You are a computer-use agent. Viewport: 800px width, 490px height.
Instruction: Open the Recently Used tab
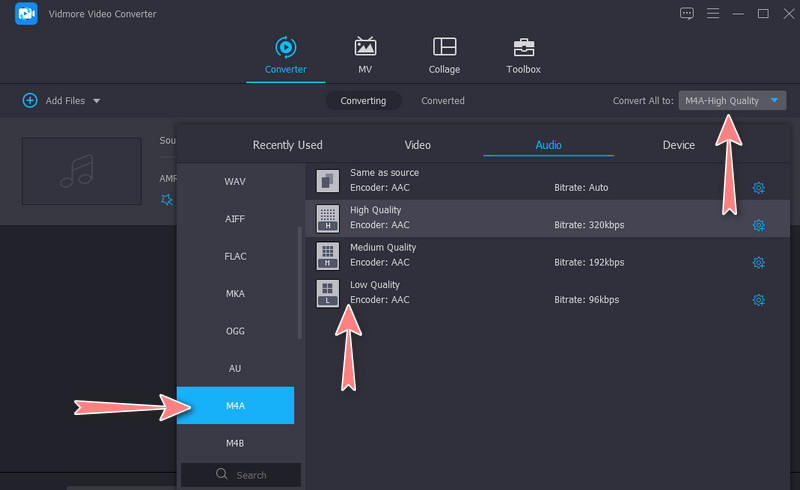click(x=287, y=145)
